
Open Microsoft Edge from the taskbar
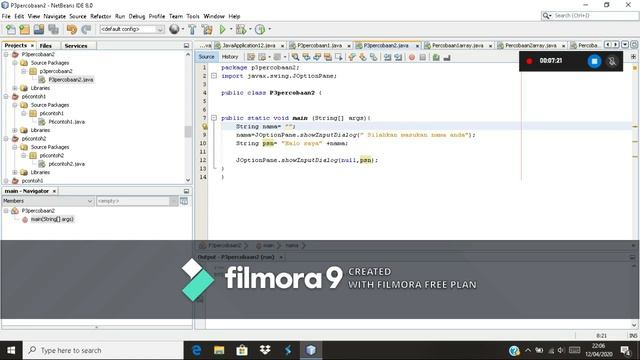click(196, 350)
